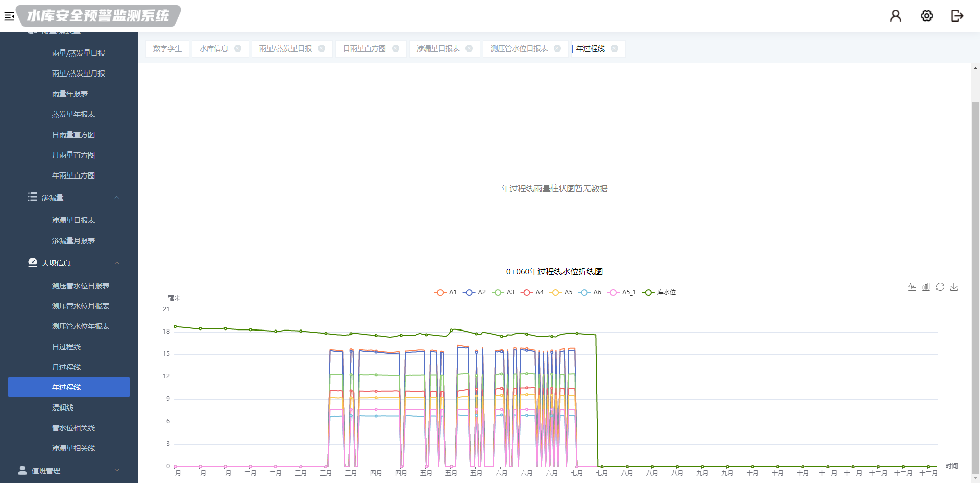Open the user profile icon

(x=895, y=16)
